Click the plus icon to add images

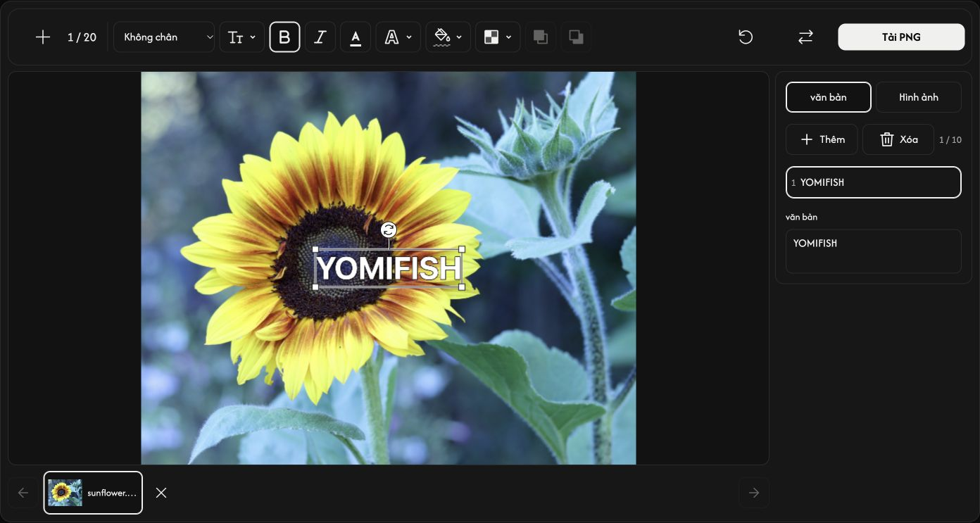43,37
